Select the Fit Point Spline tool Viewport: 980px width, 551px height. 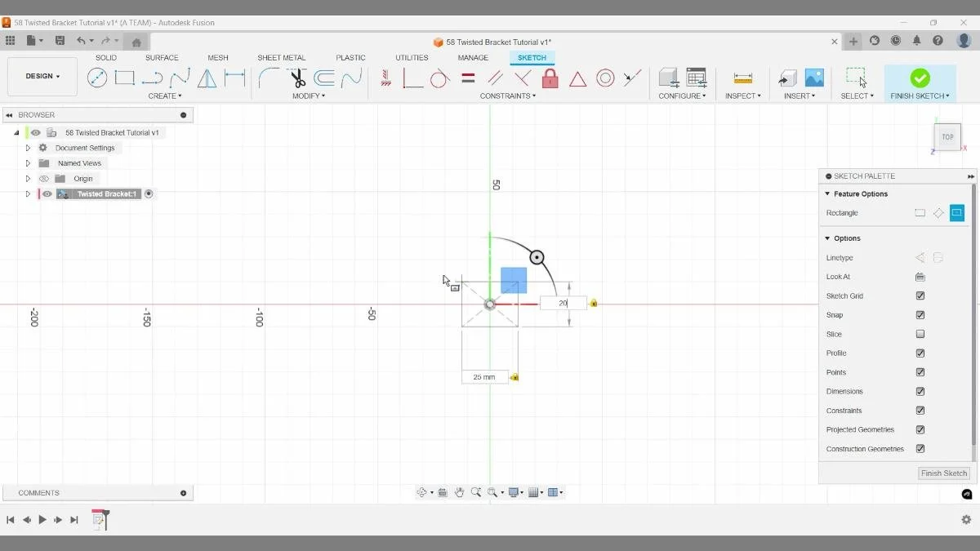point(179,78)
